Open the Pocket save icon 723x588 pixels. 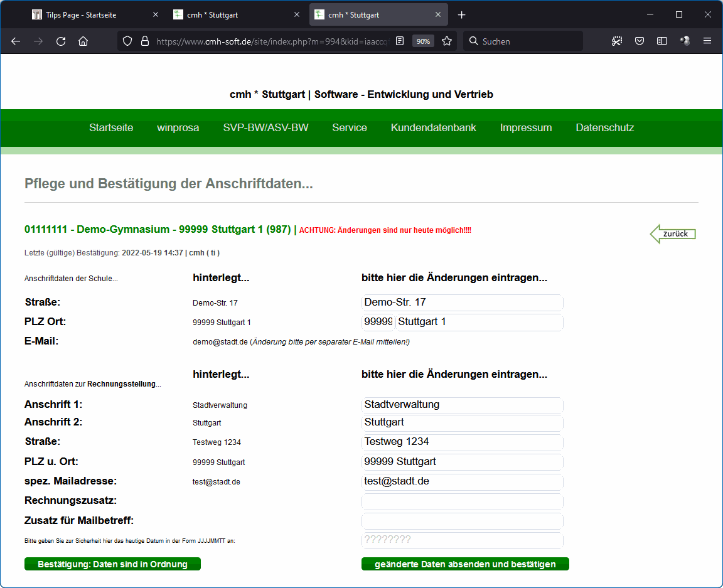[640, 41]
